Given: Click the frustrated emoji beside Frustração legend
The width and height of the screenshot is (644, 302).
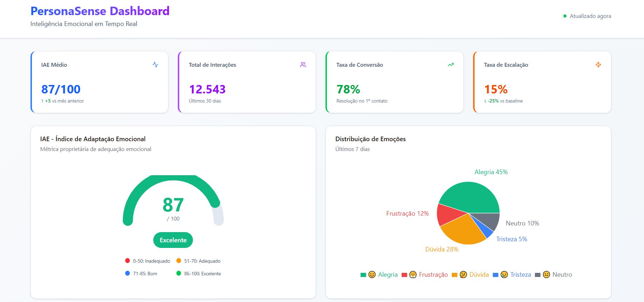Looking at the screenshot, I should click(x=413, y=275).
